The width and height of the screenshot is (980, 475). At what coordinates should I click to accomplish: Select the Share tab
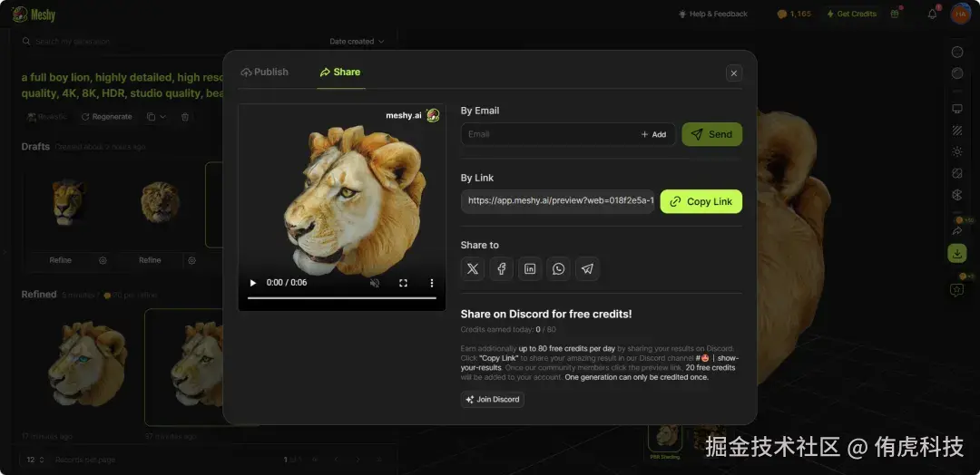[340, 72]
